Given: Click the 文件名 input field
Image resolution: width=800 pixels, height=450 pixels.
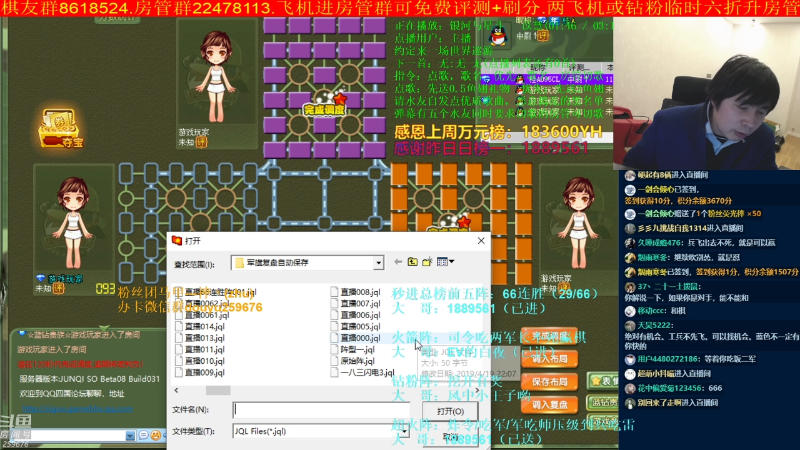Looking at the screenshot, I should pyautogui.click(x=321, y=409).
